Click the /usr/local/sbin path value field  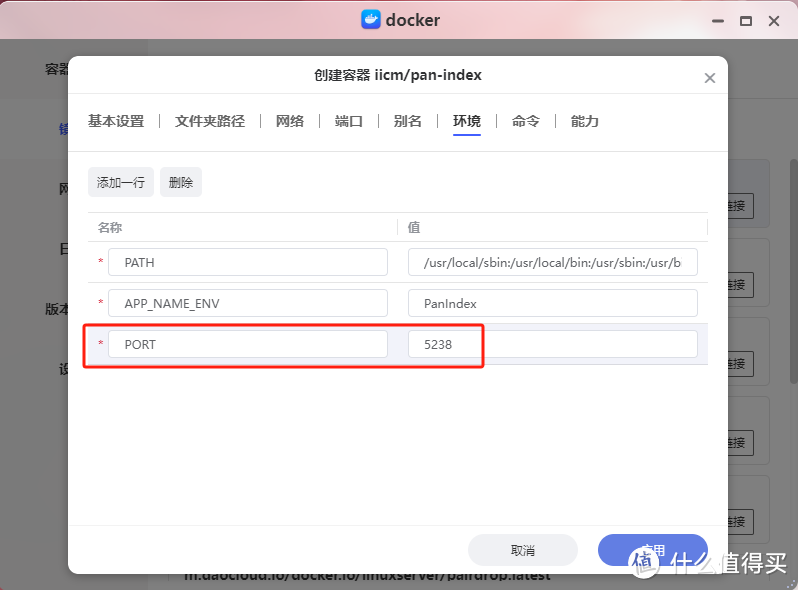click(x=553, y=262)
